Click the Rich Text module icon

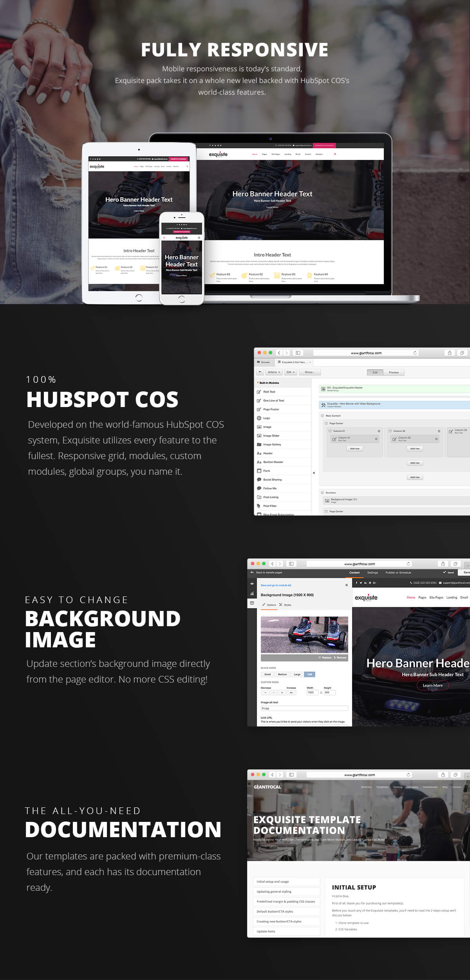(x=259, y=392)
